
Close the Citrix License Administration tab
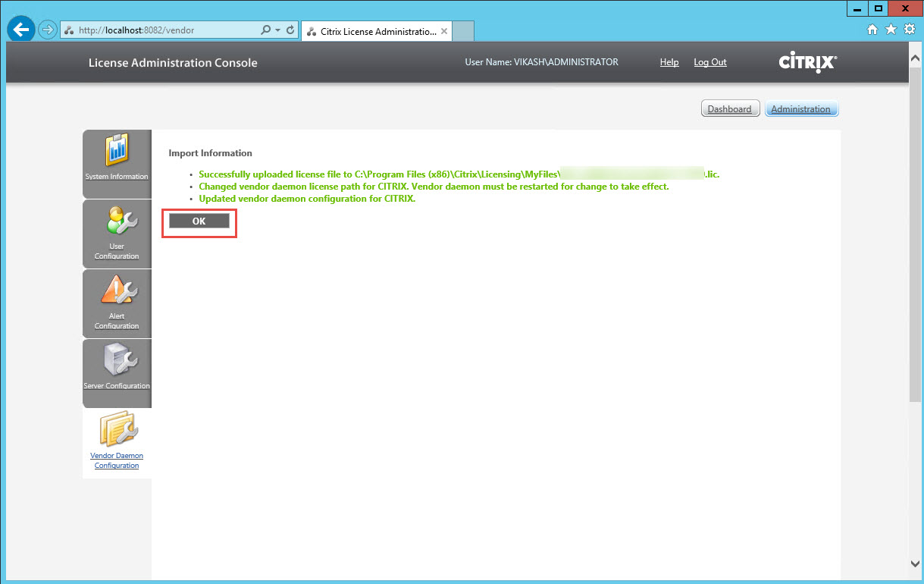444,31
